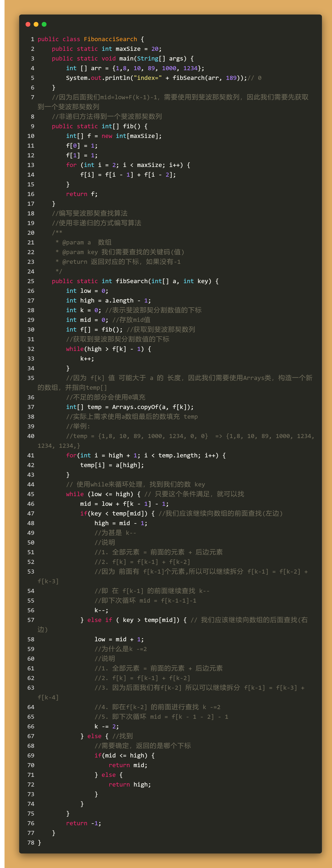The width and height of the screenshot is (332, 868).
Task: Click the statement 'k++;'
Action: 87,359
